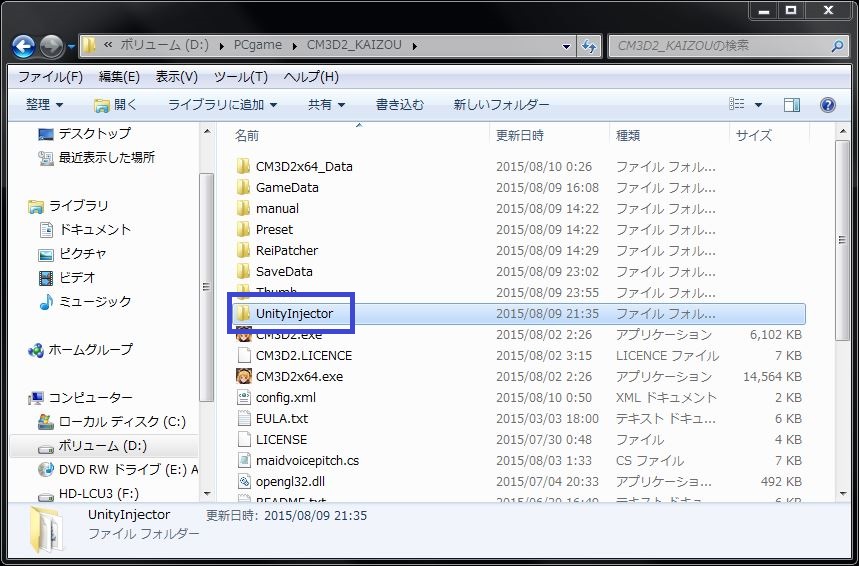Image resolution: width=859 pixels, height=566 pixels.
Task: Select ライブラリ in navigation pane
Action: click(68, 206)
